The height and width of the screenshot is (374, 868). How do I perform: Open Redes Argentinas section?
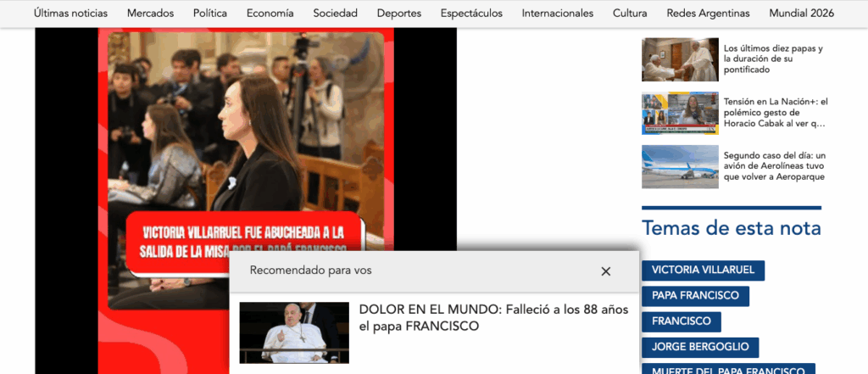pos(708,14)
